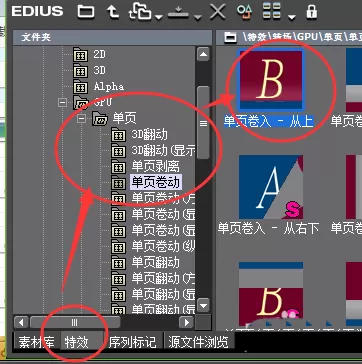The image size is (362, 364).
Task: Open the effect properties icon
Action: click(x=244, y=12)
